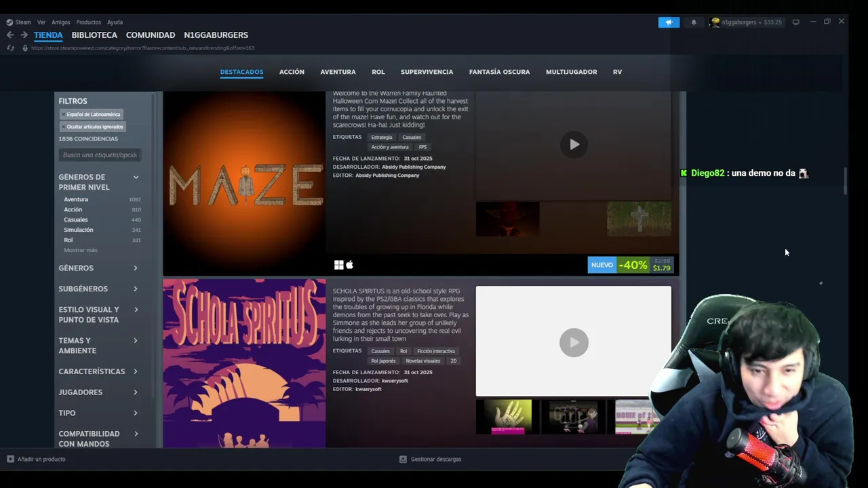
Task: Select the RV category tab
Action: (x=617, y=72)
